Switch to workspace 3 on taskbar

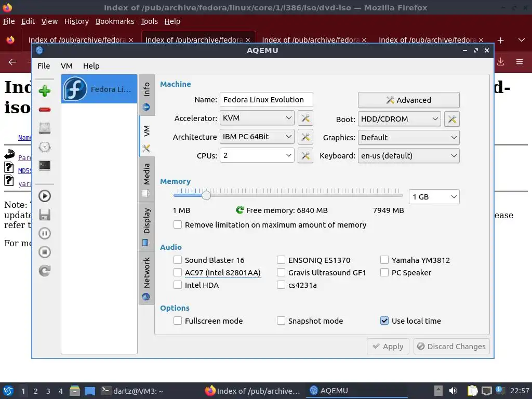[48, 391]
